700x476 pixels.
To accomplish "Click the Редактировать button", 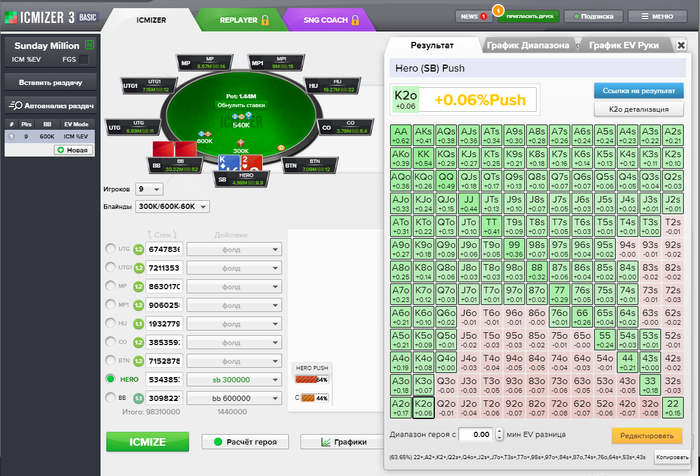I will [x=646, y=436].
